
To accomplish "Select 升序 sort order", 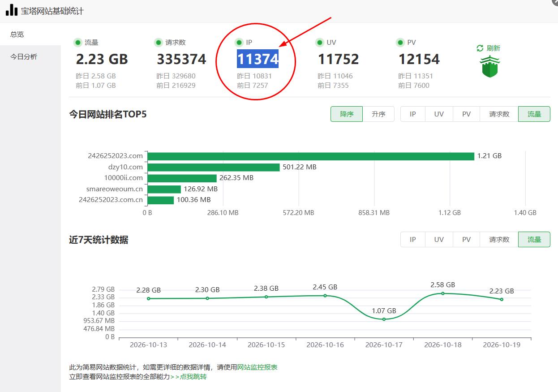I will pyautogui.click(x=378, y=114).
